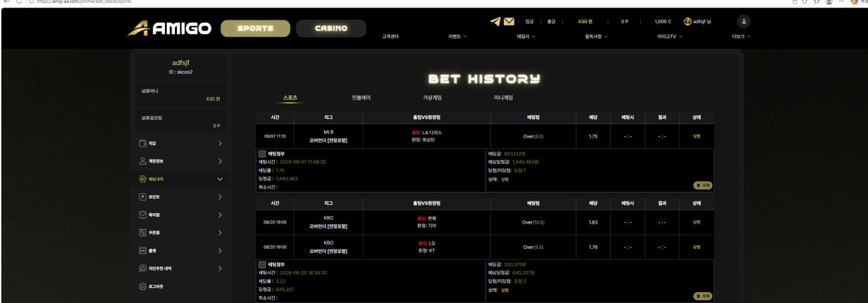This screenshot has width=868, height=303.
Task: Click the 삭제 delete button for MLB bet
Action: coord(703,184)
